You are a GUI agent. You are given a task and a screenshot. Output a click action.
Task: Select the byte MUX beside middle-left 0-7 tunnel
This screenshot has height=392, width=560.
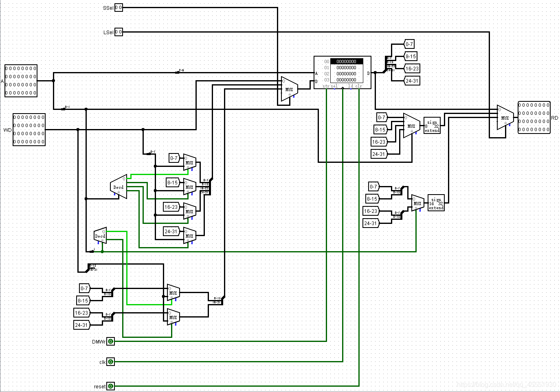click(190, 162)
